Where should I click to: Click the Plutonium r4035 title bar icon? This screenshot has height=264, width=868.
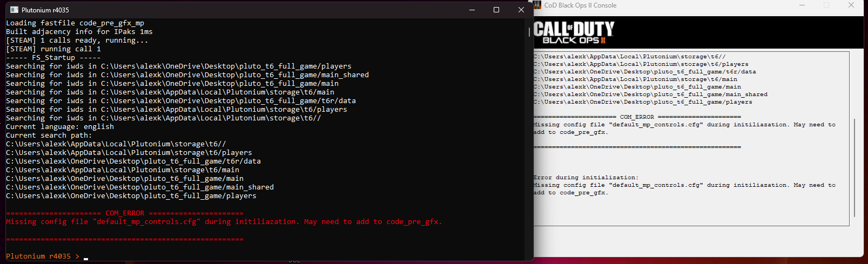tap(14, 10)
